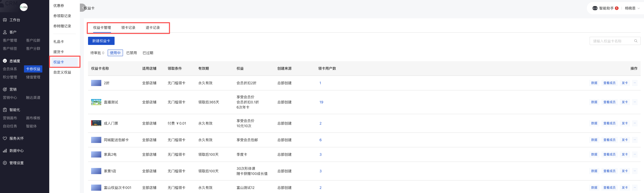Click the 工作台 workbench icon in sidebar
Image resolution: width=644 pixels, height=193 pixels.
(x=5, y=20)
